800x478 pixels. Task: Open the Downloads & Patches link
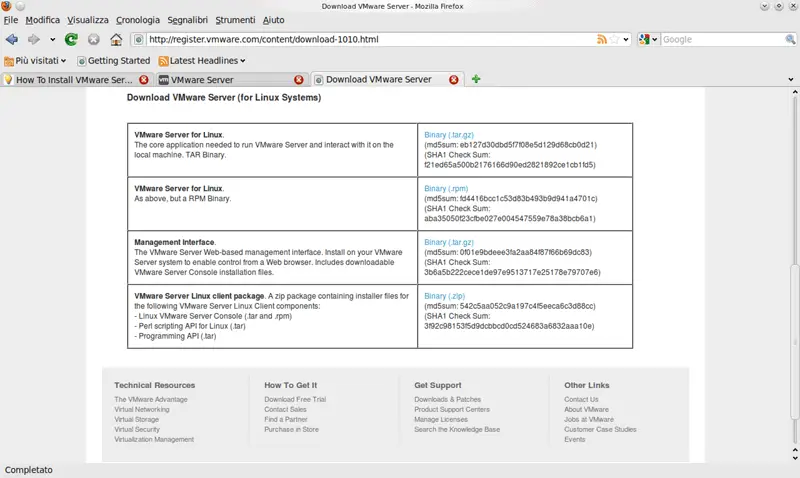(x=447, y=399)
